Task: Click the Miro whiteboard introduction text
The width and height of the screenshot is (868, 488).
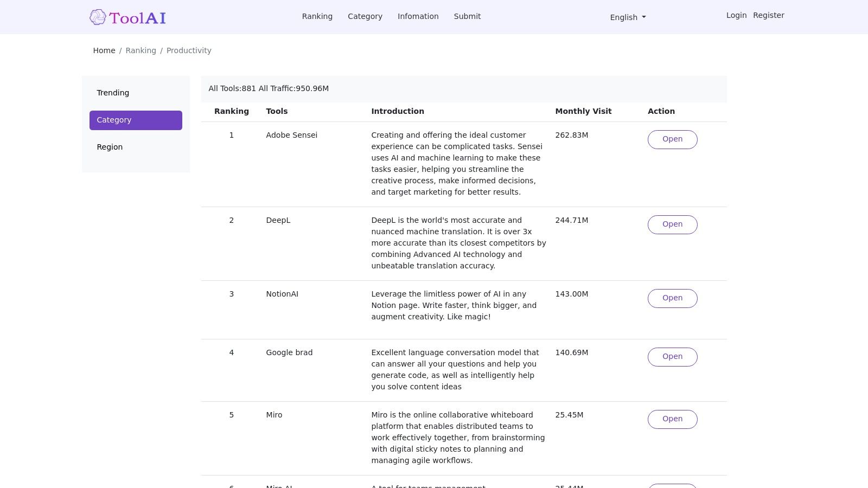Action: pos(458,438)
